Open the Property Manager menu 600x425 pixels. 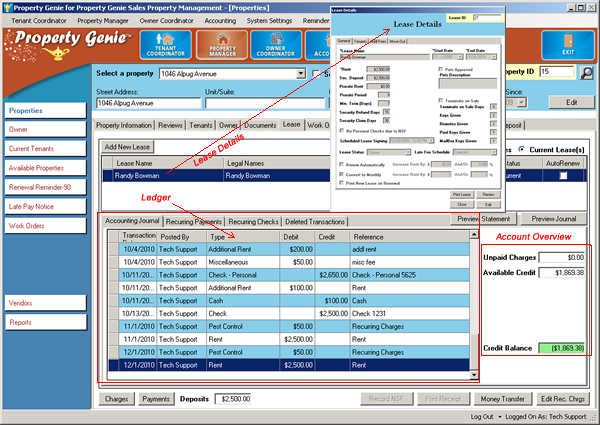[103, 21]
